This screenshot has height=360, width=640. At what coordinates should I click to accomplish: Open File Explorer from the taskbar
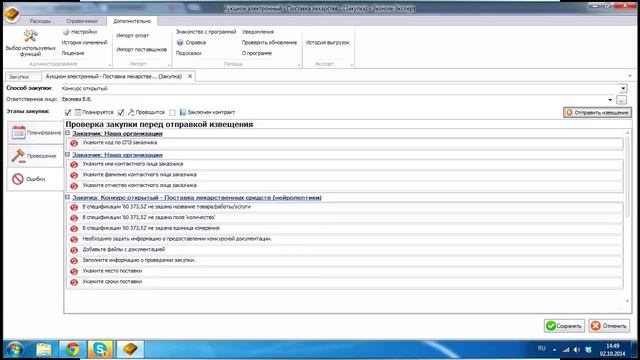[44, 349]
